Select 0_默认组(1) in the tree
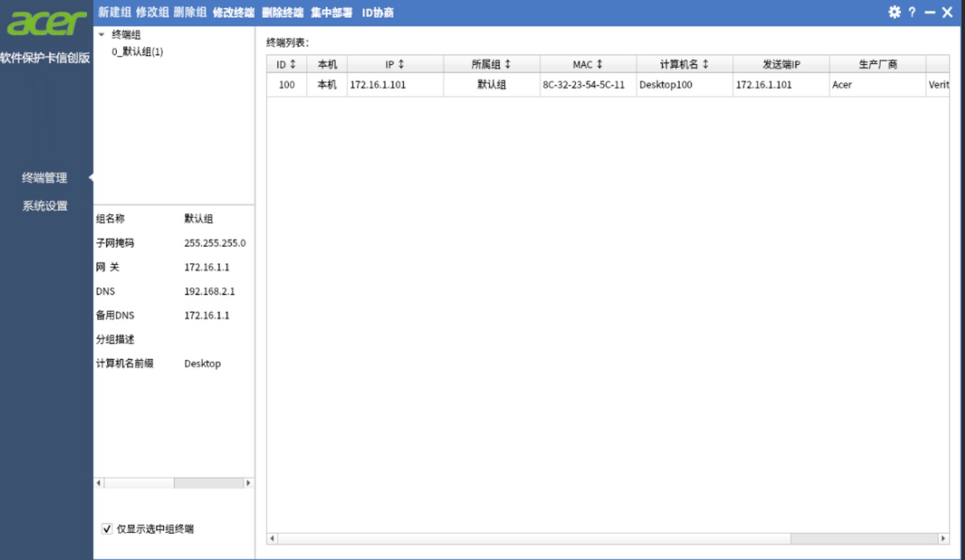The width and height of the screenshot is (965, 560). (137, 52)
